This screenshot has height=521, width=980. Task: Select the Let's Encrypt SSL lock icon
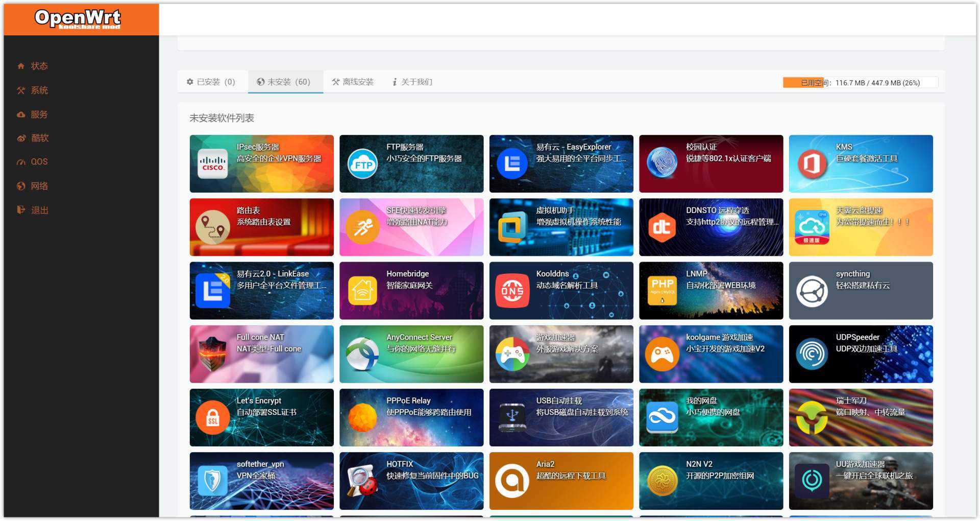[x=212, y=418]
